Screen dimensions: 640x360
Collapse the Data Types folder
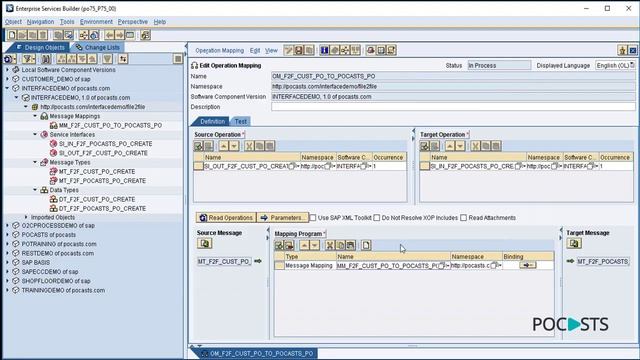coord(35,190)
